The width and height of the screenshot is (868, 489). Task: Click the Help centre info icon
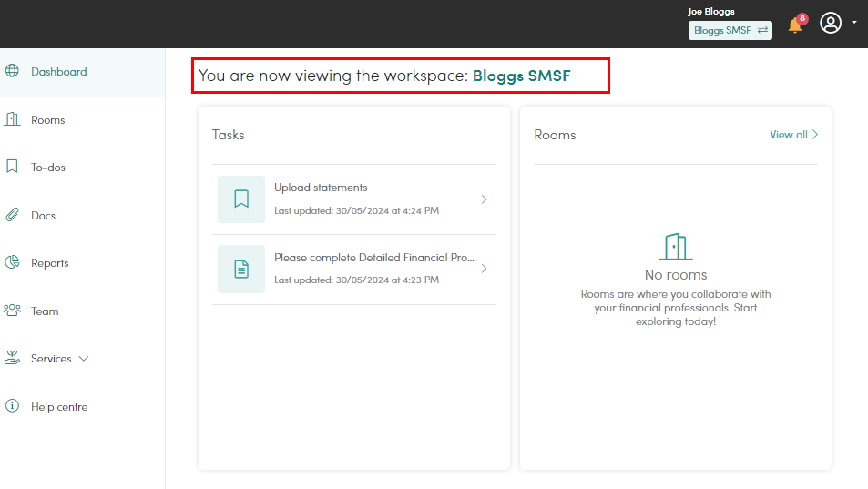[12, 406]
